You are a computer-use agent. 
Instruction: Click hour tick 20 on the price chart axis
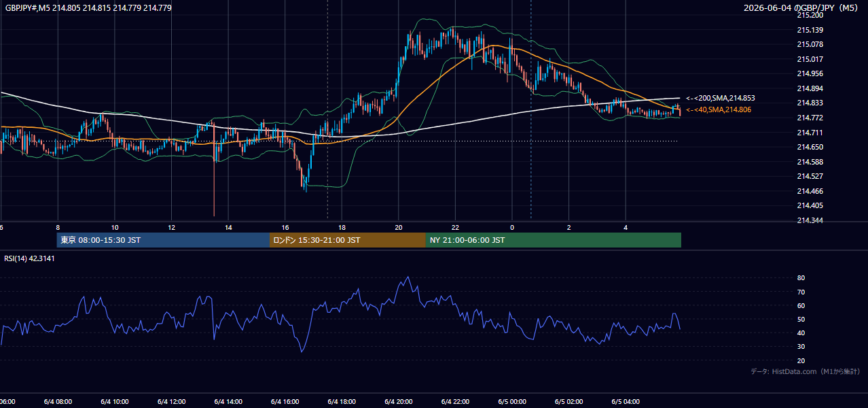pos(399,227)
